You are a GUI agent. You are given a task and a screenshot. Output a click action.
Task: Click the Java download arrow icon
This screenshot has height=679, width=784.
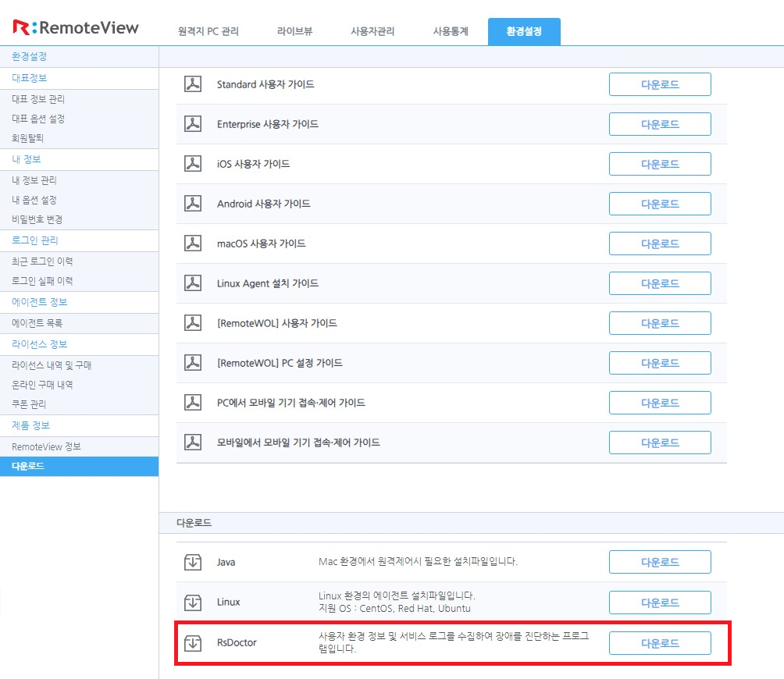193,562
